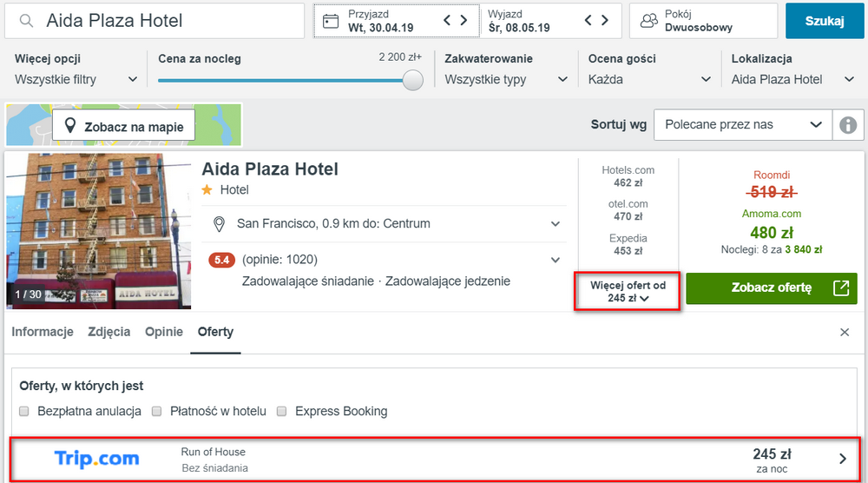Enable the Płatność w hotelu checkbox
This screenshot has height=483, width=868.
click(156, 411)
